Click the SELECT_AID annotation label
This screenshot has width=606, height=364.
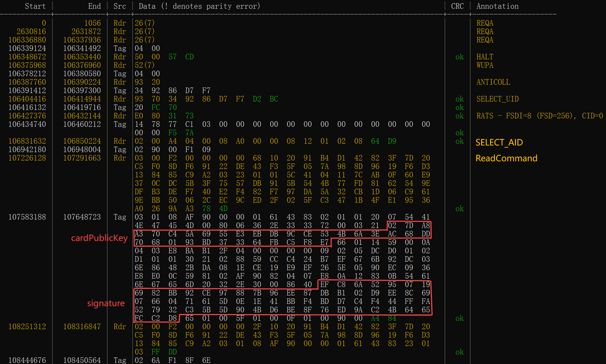pos(499,142)
